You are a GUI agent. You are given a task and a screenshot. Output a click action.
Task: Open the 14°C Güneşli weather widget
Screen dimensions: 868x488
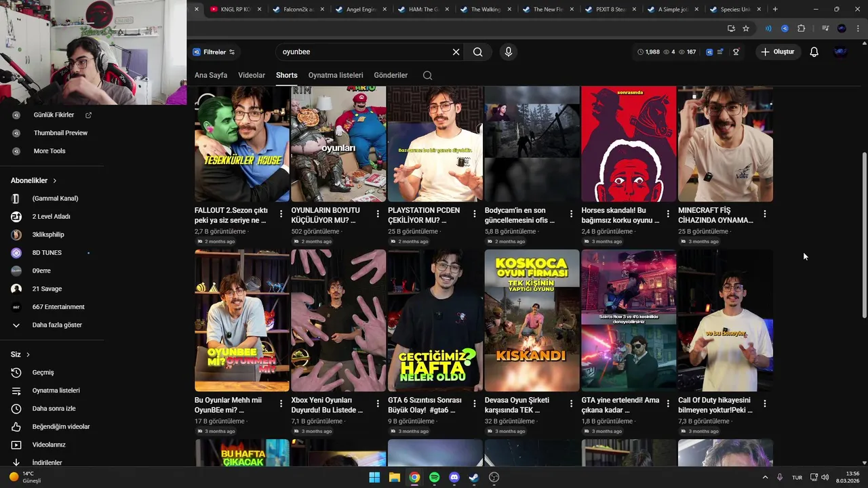[26, 477]
